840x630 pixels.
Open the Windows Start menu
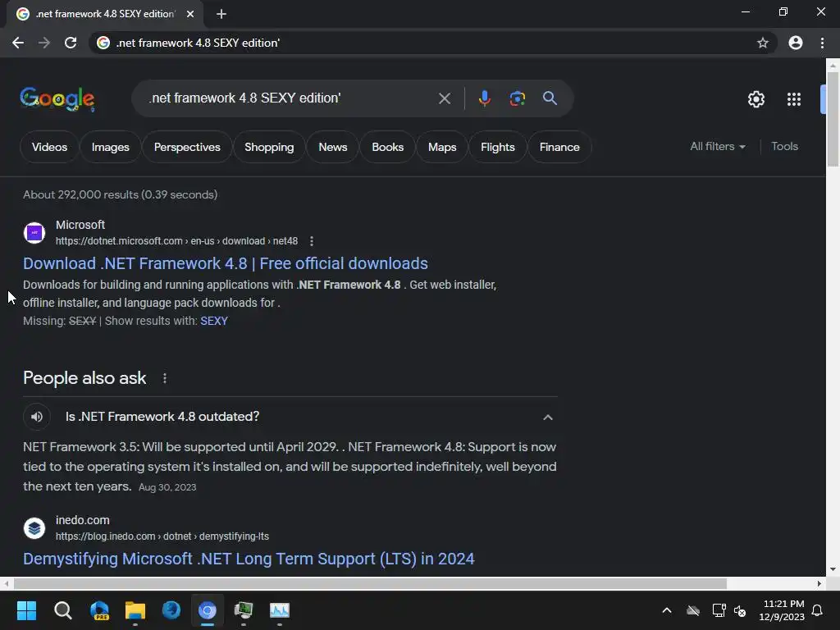pyautogui.click(x=26, y=610)
